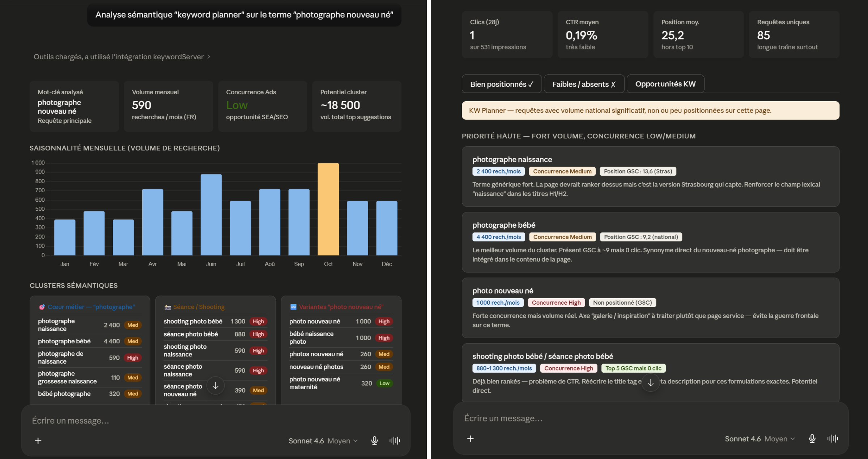868x459 pixels.
Task: Click 'Top 5 GSC mais 0 clic' badge
Action: tap(633, 368)
